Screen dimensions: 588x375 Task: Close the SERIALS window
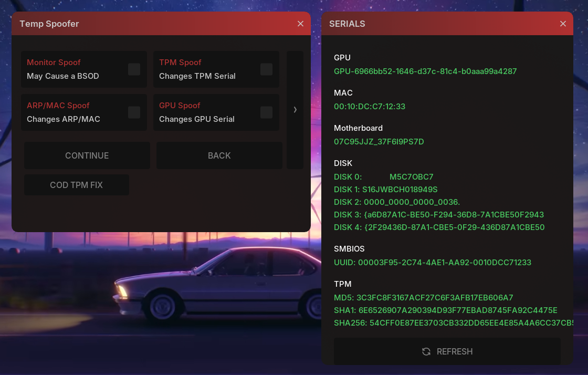pos(563,24)
